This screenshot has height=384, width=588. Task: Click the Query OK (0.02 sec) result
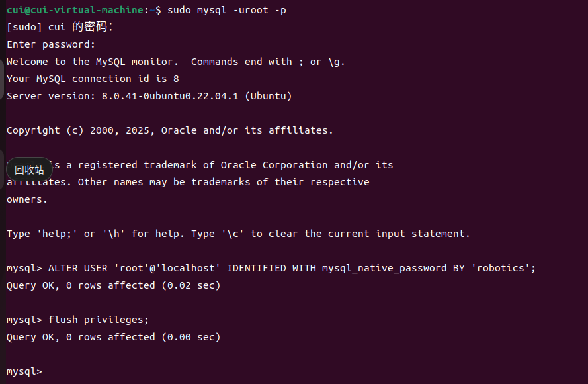(x=113, y=285)
